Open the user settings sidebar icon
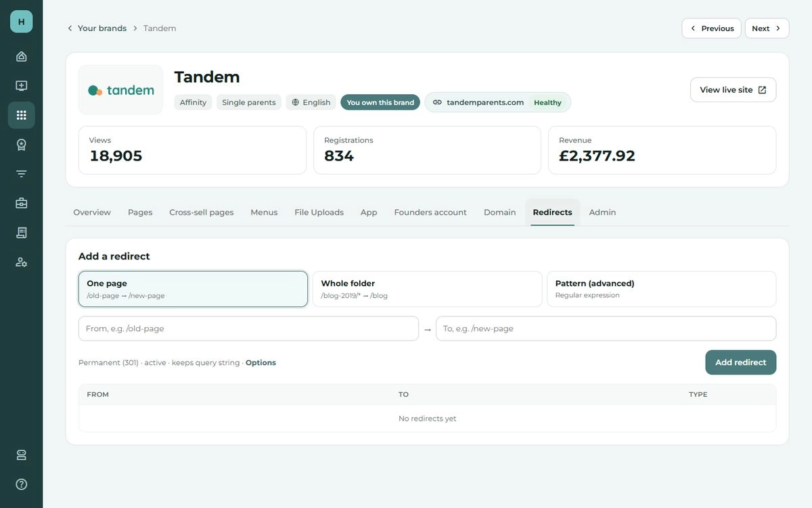 coord(21,262)
